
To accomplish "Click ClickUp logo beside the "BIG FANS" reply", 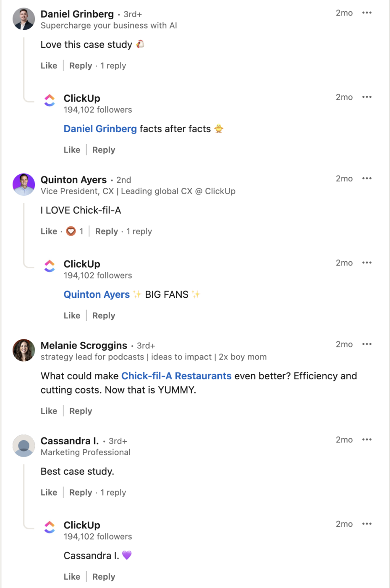I will click(50, 266).
